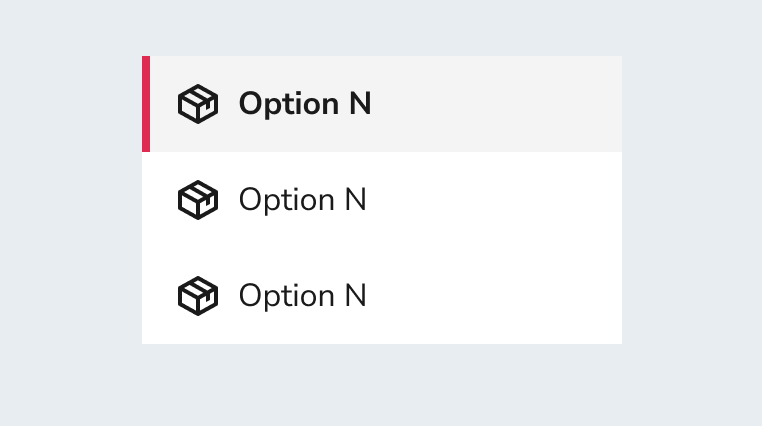Activate the box icon of the second item
This screenshot has height=426, width=762.
198,200
